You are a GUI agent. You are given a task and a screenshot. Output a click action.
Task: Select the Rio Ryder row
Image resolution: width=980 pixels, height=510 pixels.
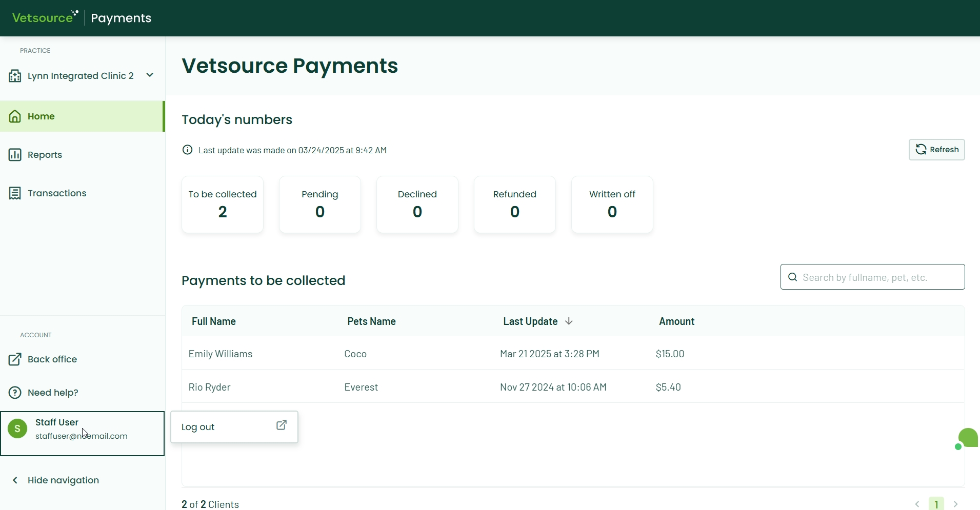coord(573,387)
